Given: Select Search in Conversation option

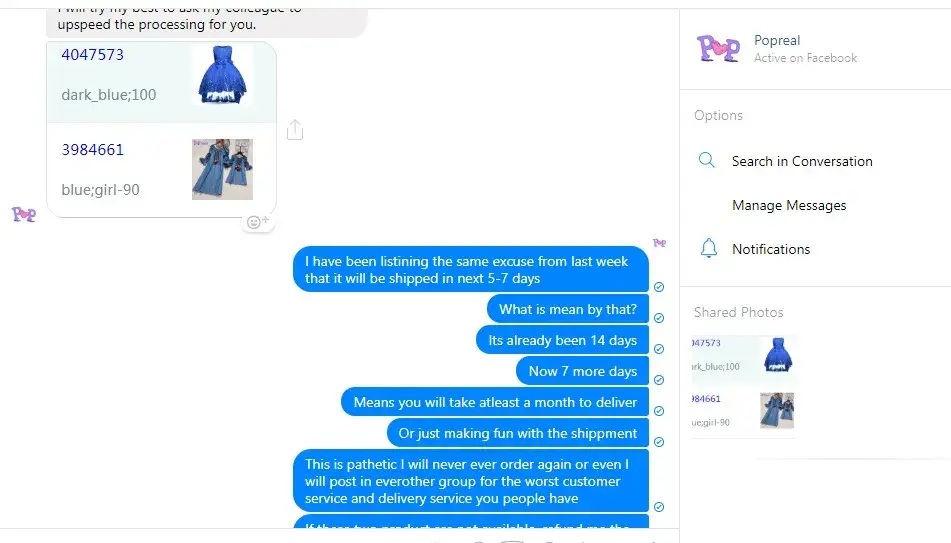Looking at the screenshot, I should click(x=802, y=161).
